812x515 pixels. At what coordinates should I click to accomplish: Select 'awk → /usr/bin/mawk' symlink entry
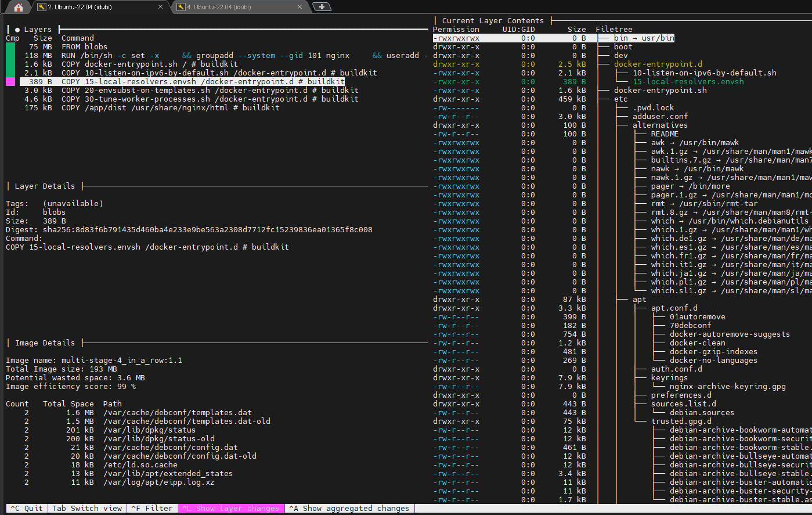point(695,142)
